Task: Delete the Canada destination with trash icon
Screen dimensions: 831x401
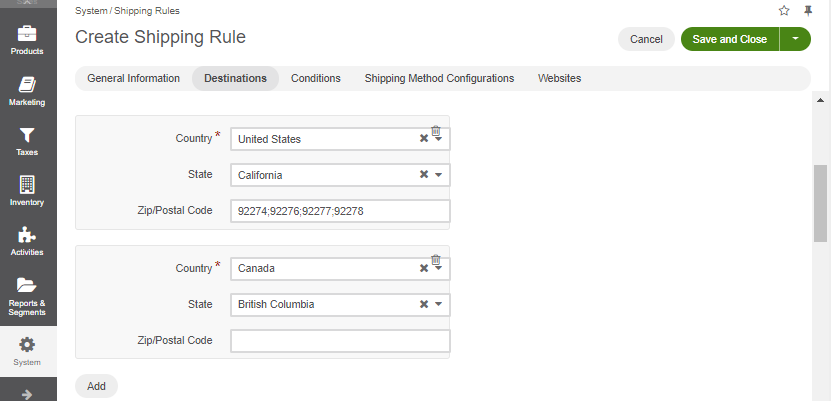Action: 436,260
